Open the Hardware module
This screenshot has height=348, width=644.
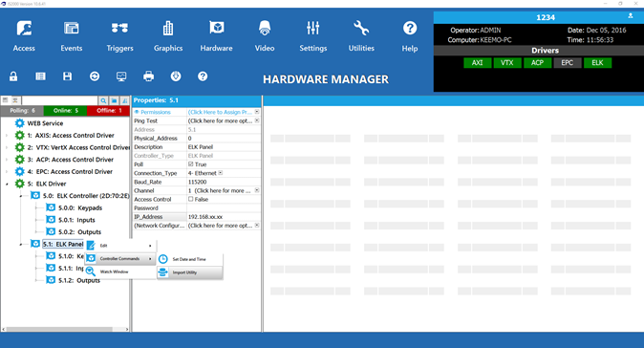(x=217, y=36)
